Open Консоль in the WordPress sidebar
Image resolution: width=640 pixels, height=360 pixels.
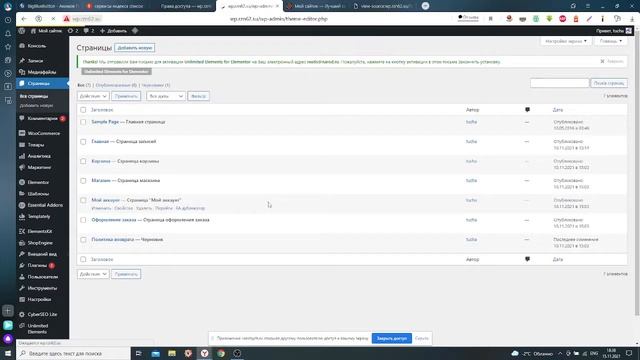(37, 46)
